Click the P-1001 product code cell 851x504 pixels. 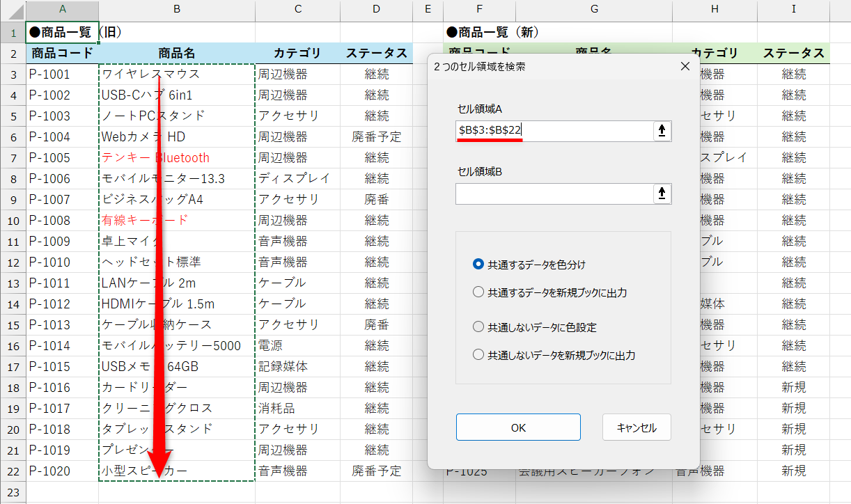pyautogui.click(x=63, y=74)
